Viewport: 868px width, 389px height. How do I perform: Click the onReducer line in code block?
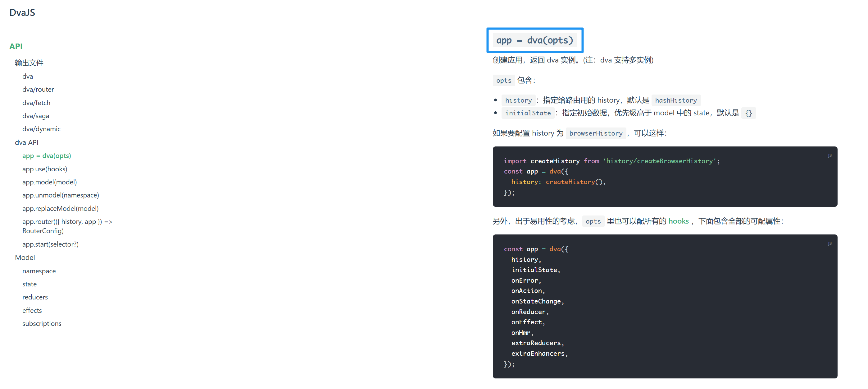(530, 312)
